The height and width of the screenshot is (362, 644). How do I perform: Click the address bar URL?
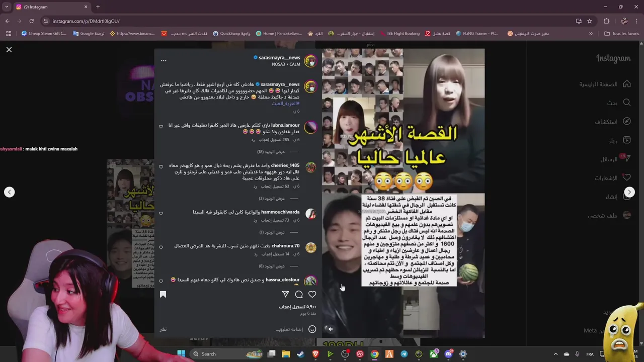pos(86,21)
